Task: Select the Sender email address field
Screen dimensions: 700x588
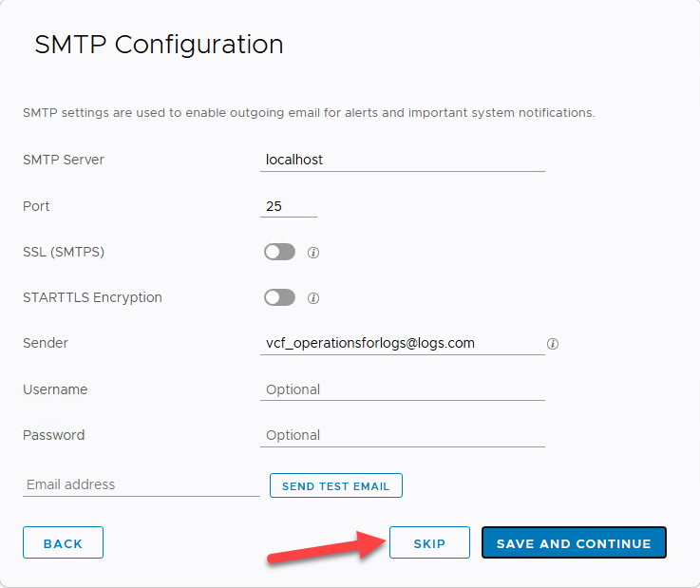Action: tap(402, 343)
